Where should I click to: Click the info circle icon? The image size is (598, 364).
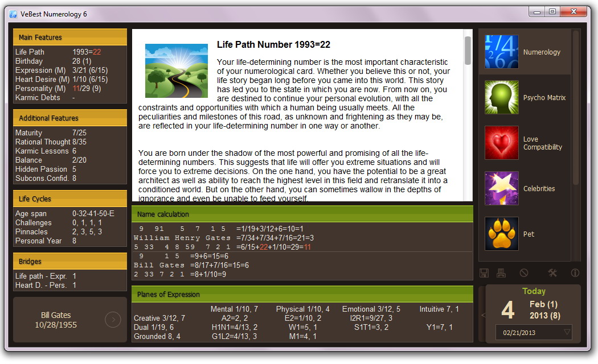tap(575, 272)
